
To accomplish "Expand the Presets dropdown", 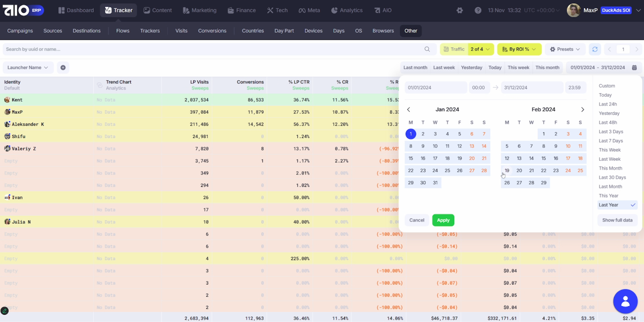I will click(x=565, y=49).
